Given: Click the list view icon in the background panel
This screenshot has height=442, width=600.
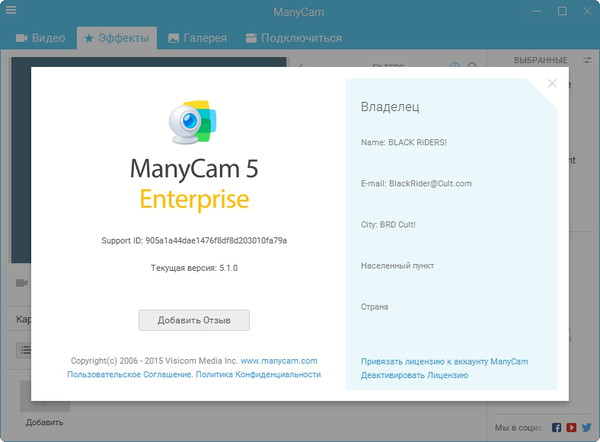Looking at the screenshot, I should (x=25, y=350).
